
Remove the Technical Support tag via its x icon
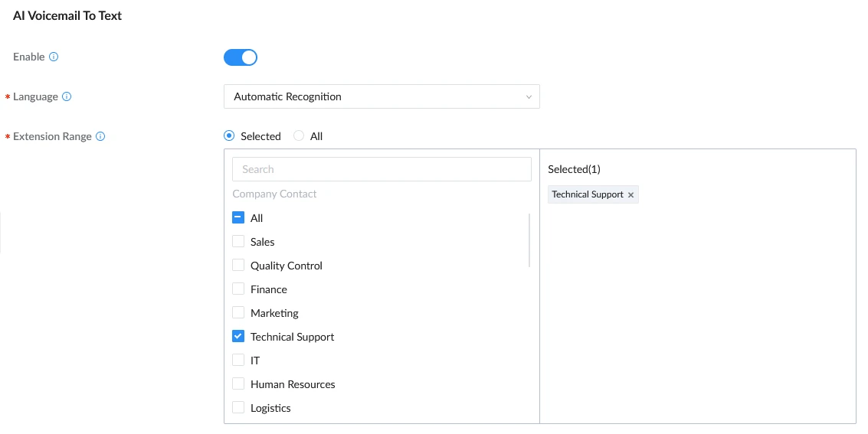coord(631,194)
